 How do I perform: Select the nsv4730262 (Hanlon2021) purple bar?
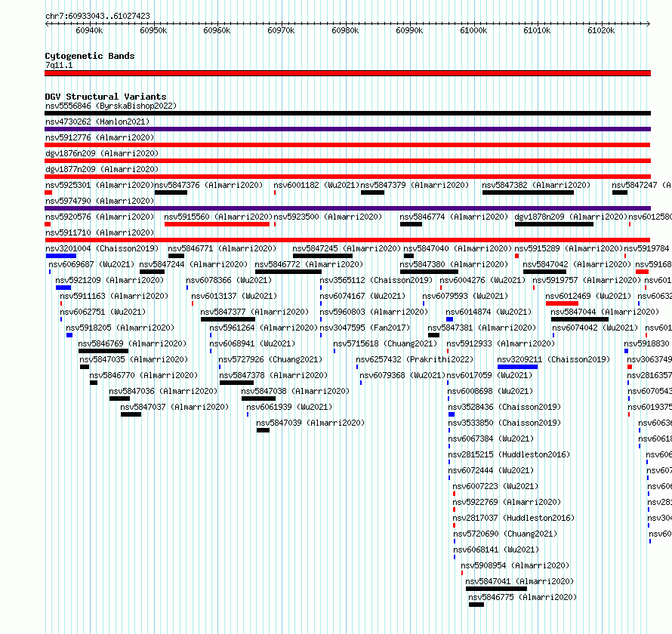(x=347, y=129)
